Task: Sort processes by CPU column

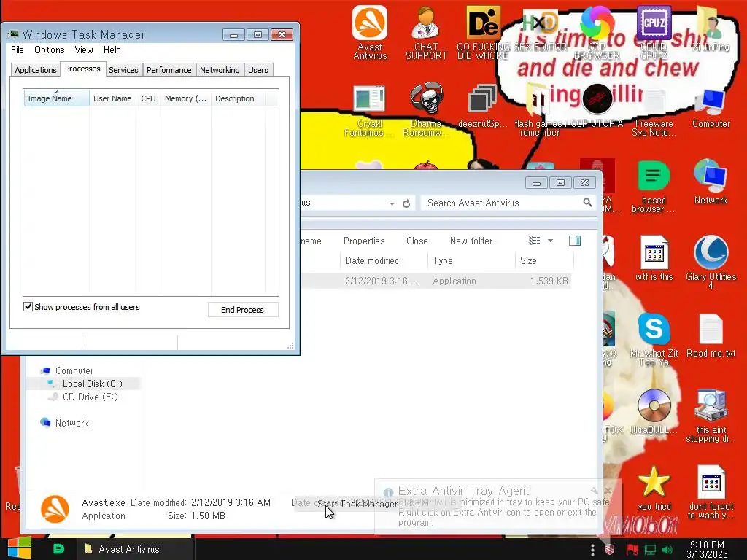Action: 148,98
